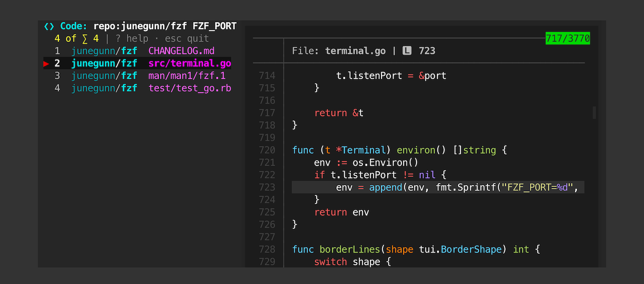644x284 pixels.
Task: Click the red arrow marker beside the selected result
Action: click(x=46, y=63)
